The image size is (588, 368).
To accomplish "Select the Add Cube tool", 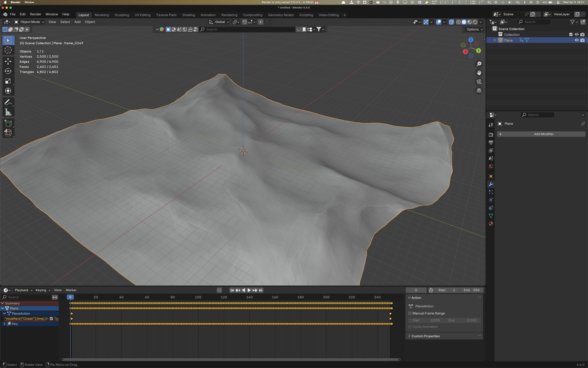I will pos(8,123).
